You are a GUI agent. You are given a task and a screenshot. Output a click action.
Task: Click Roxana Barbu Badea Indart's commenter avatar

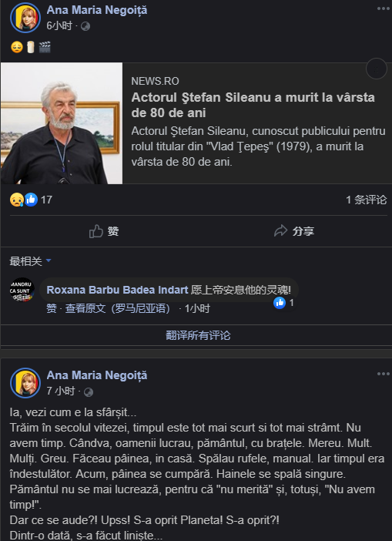point(22,290)
